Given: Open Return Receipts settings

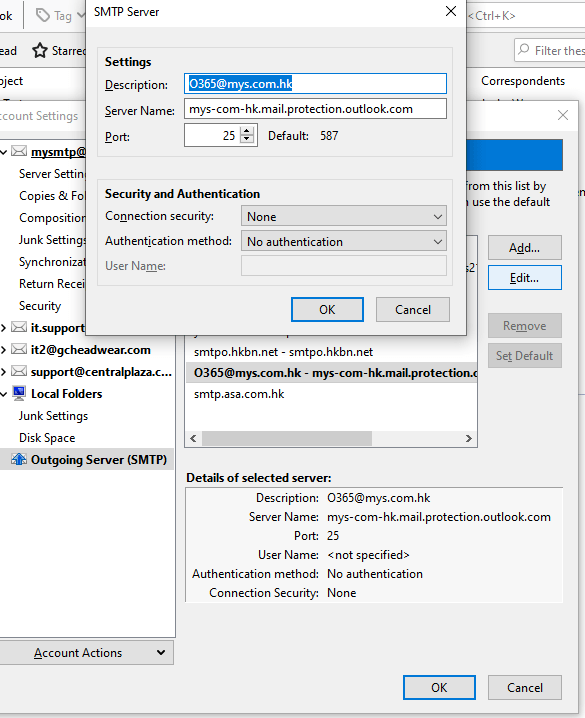Looking at the screenshot, I should coord(52,283).
